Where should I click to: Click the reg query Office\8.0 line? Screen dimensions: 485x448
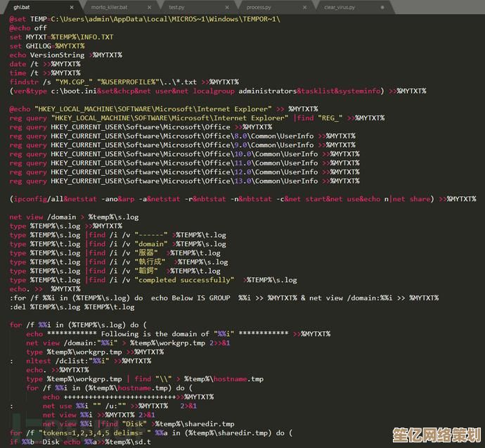pos(183,136)
